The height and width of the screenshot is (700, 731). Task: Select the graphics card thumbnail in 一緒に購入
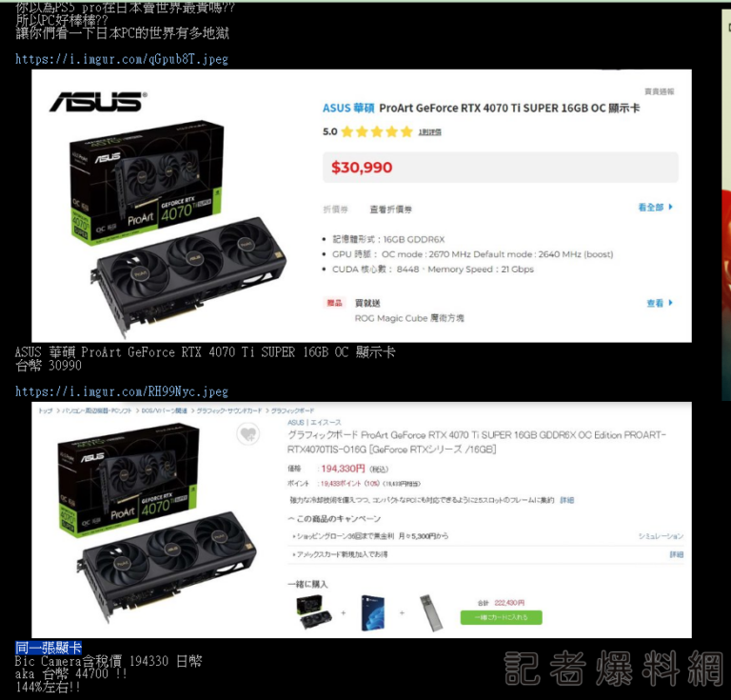click(x=314, y=612)
